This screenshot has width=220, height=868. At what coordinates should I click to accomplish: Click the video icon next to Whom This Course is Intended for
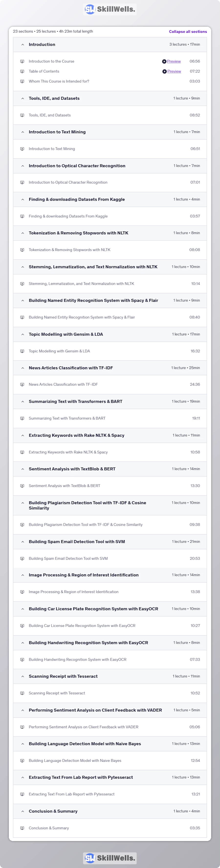pos(22,81)
